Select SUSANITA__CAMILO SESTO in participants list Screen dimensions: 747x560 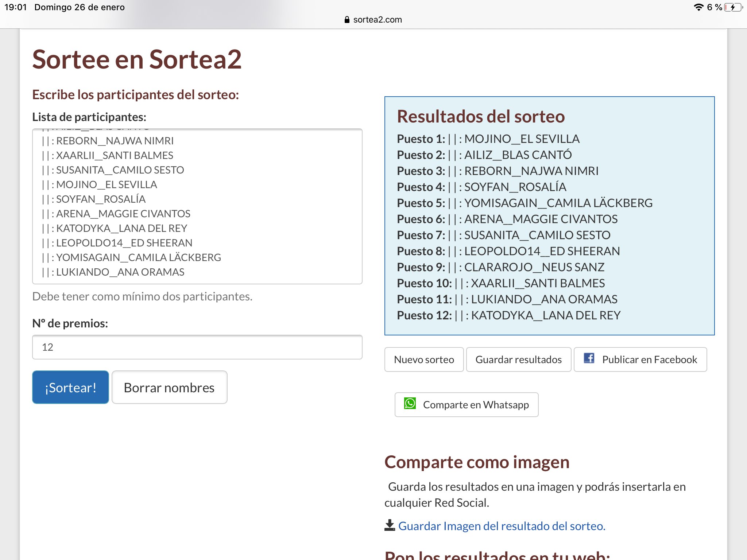point(113,170)
